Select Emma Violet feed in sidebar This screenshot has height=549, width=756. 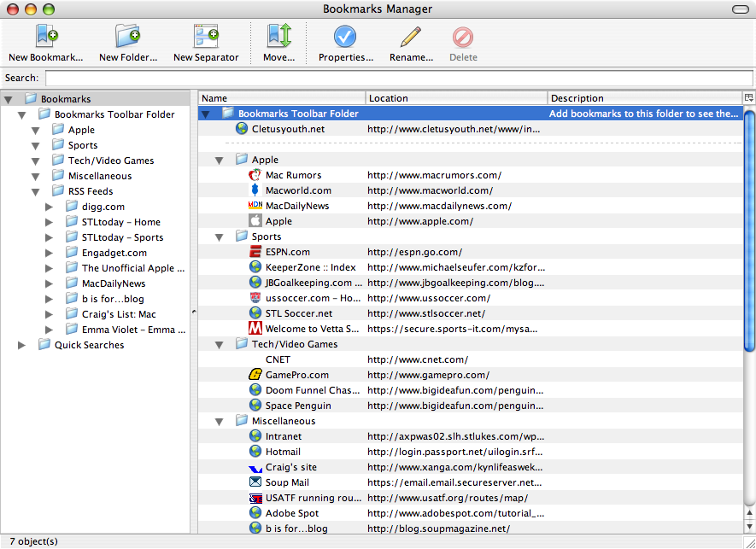(133, 330)
